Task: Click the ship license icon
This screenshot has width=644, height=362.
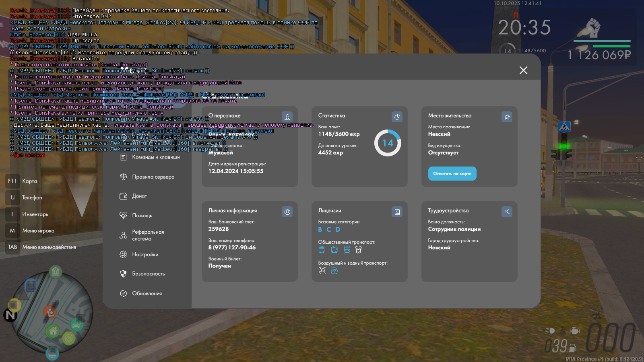Action: tap(334, 271)
